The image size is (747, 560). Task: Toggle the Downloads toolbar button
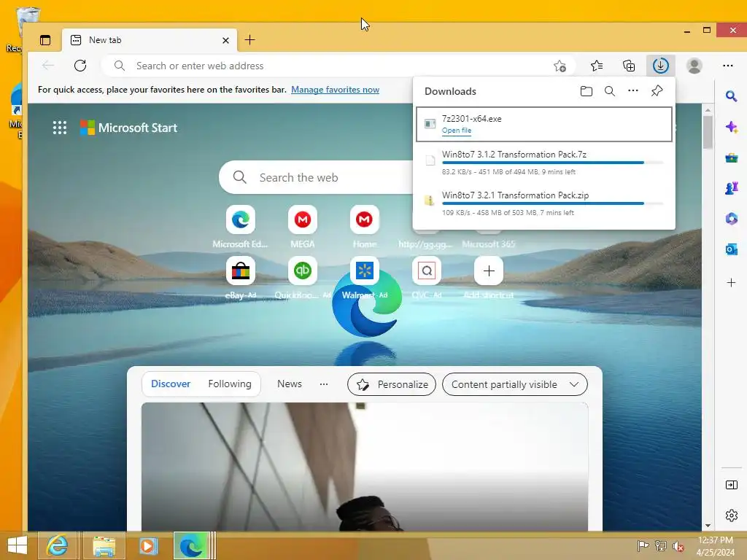pyautogui.click(x=661, y=66)
